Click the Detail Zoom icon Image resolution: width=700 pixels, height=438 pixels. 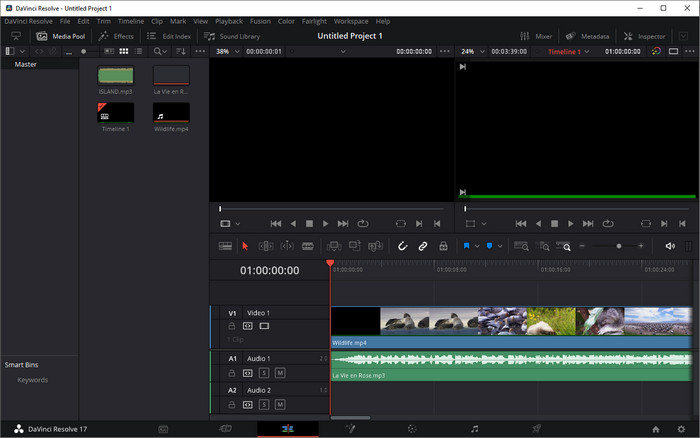[x=543, y=246]
